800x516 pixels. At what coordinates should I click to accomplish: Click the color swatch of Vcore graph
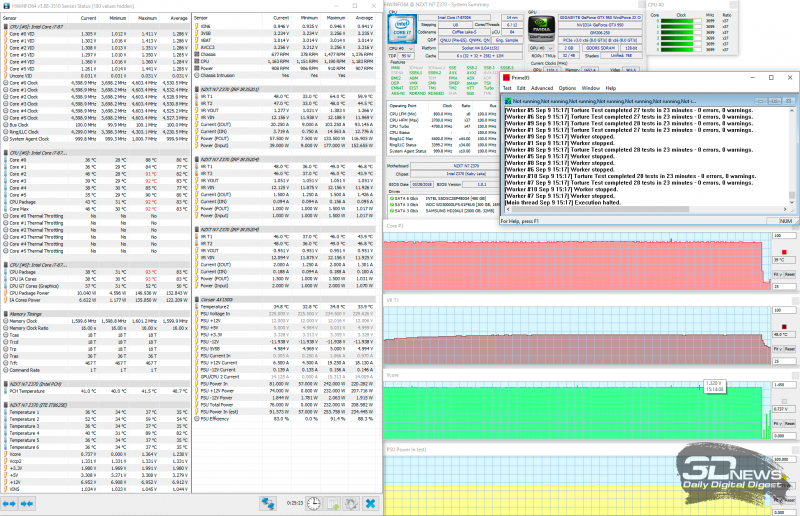pyautogui.click(x=784, y=401)
